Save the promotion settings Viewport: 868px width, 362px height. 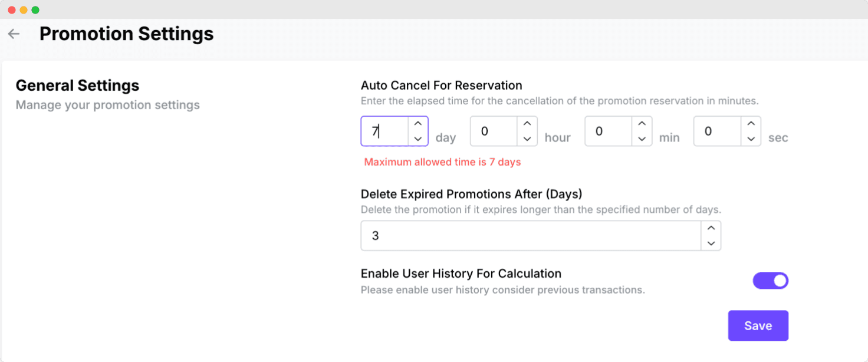tap(758, 325)
